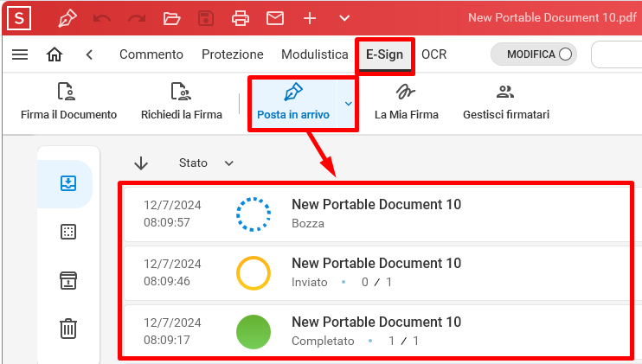Open the trash bin in the sidebar
Viewport: 642px width, 364px height.
click(x=68, y=329)
